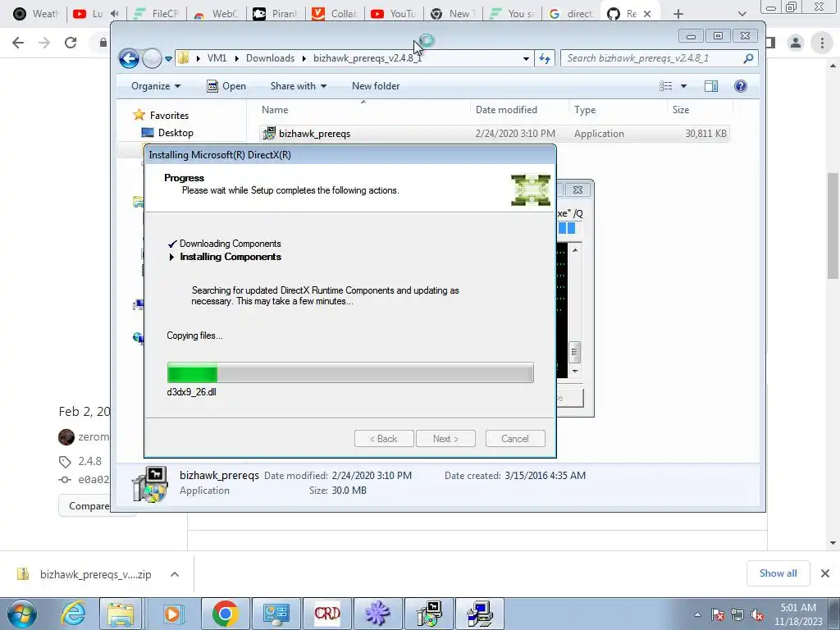Switch to the Piranha tab

pyautogui.click(x=276, y=14)
